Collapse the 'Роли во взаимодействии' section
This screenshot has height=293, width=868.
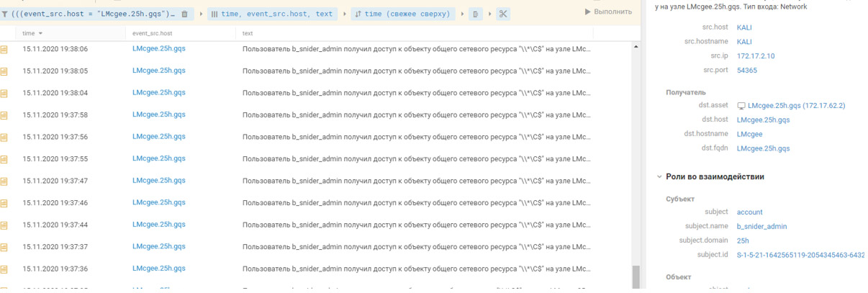(x=659, y=176)
